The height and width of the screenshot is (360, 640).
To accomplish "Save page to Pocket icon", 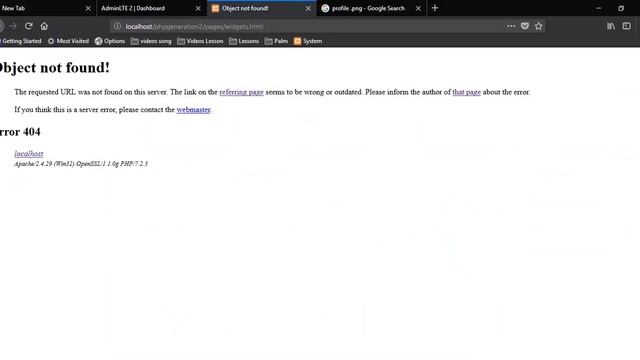I will [x=525, y=26].
